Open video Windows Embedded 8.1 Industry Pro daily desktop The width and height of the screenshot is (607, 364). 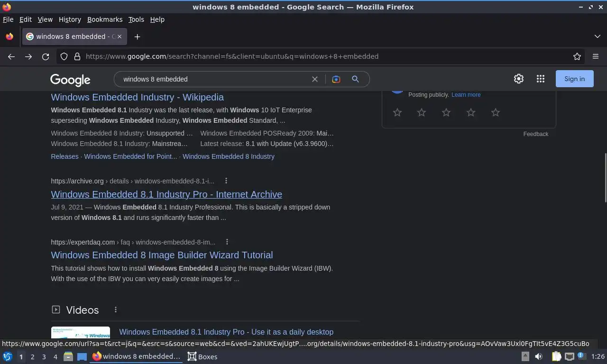pyautogui.click(x=226, y=332)
